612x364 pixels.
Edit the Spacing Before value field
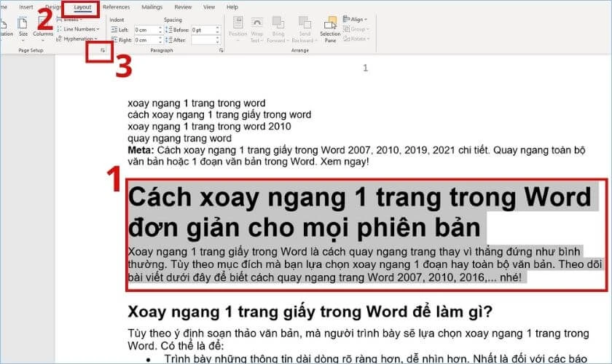(203, 30)
